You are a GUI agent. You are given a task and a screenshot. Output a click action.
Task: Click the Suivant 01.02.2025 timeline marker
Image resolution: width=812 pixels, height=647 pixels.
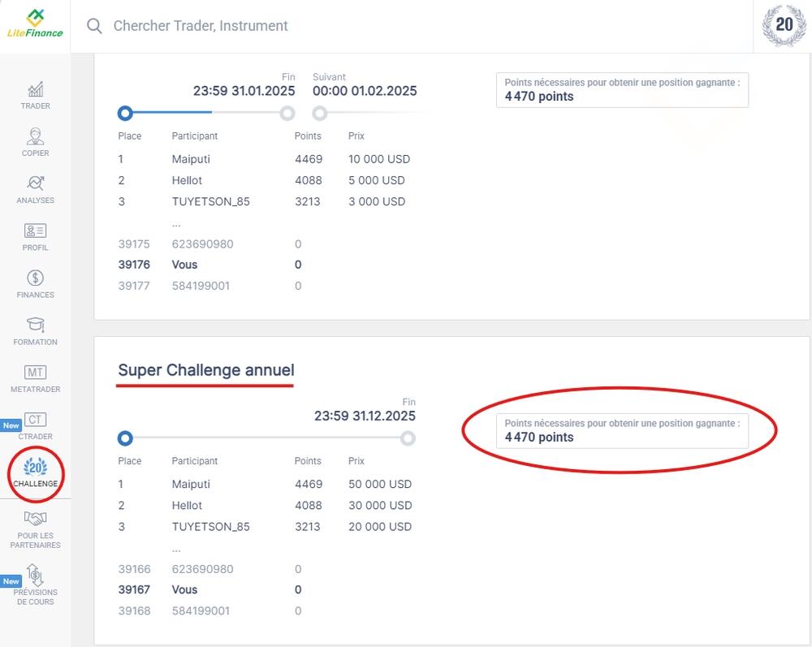(x=320, y=113)
